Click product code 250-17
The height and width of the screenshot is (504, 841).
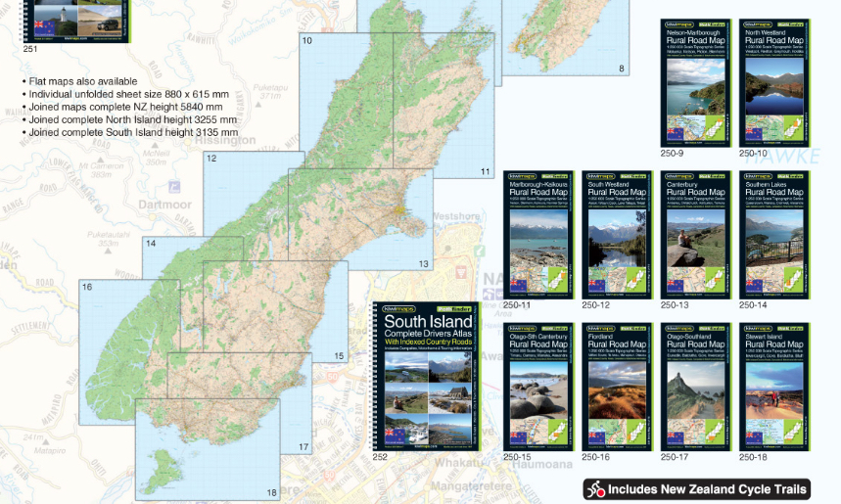(x=675, y=457)
